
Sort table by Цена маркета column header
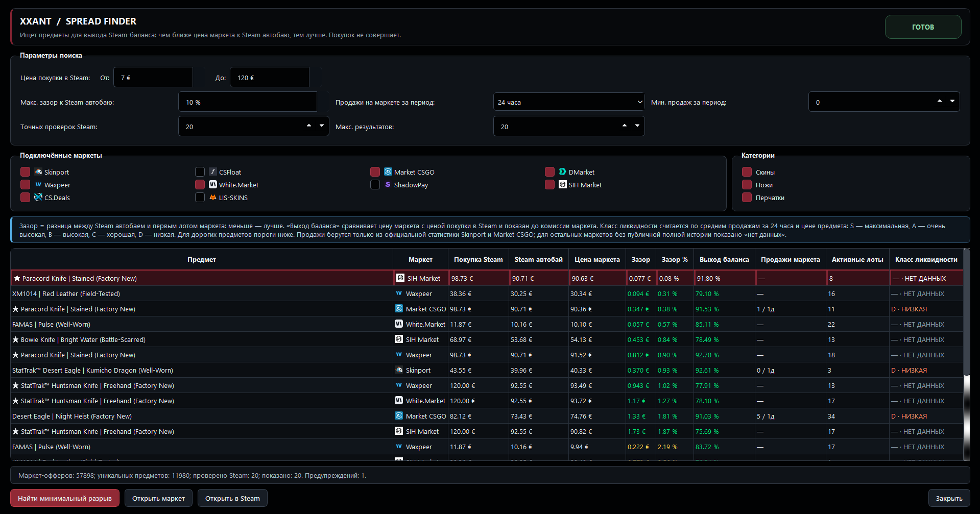click(x=597, y=259)
